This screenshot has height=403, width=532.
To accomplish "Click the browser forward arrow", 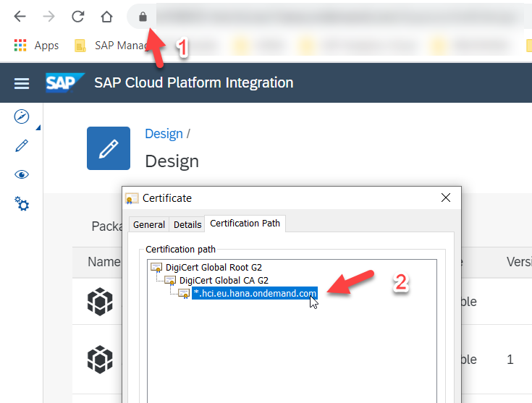I will tap(49, 17).
